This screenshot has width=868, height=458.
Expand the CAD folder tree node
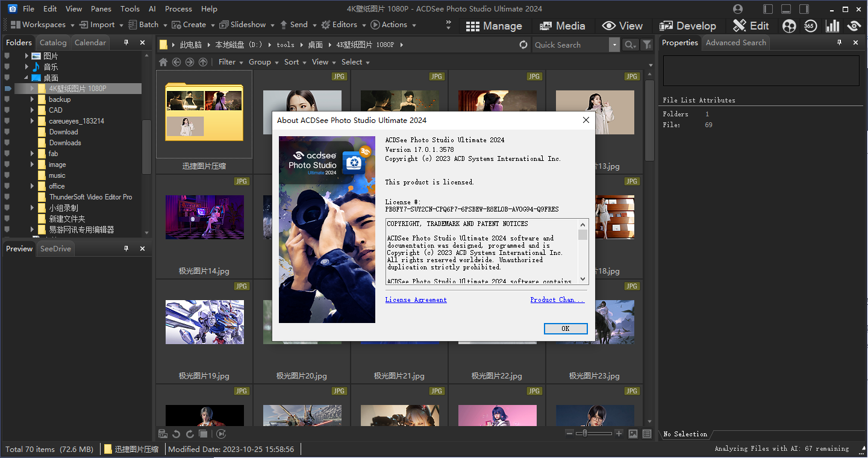tap(33, 110)
